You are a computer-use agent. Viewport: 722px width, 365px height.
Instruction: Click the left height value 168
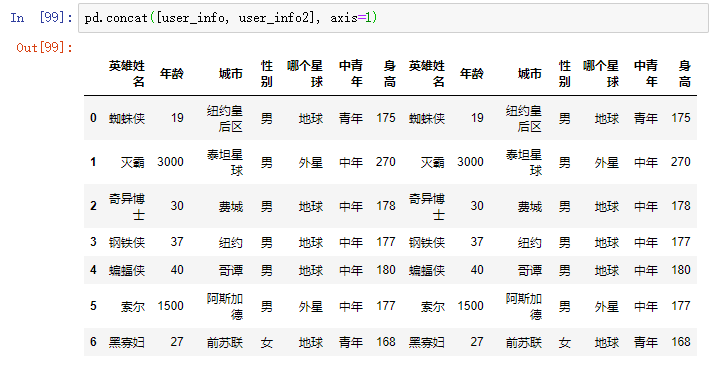click(386, 342)
